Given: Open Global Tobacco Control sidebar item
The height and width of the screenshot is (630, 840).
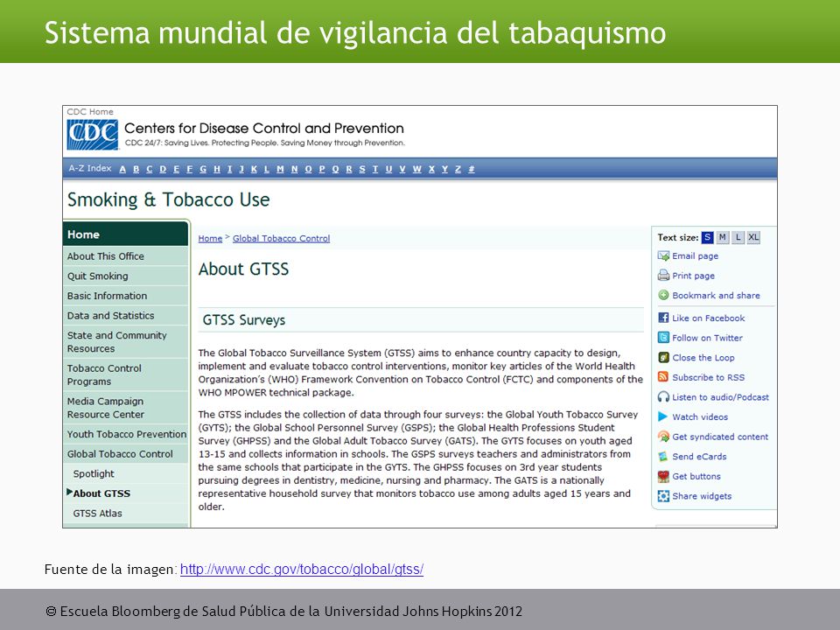Looking at the screenshot, I should click(x=125, y=454).
